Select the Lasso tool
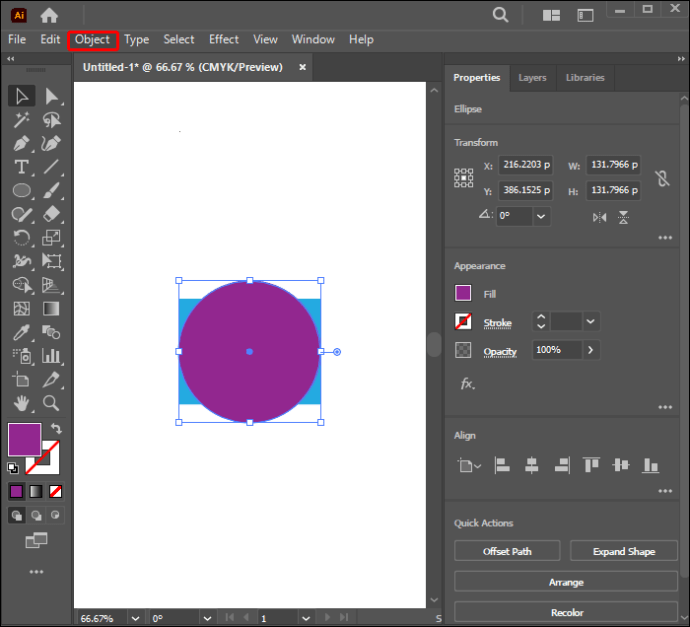Viewport: 690px width, 627px height. pos(51,120)
